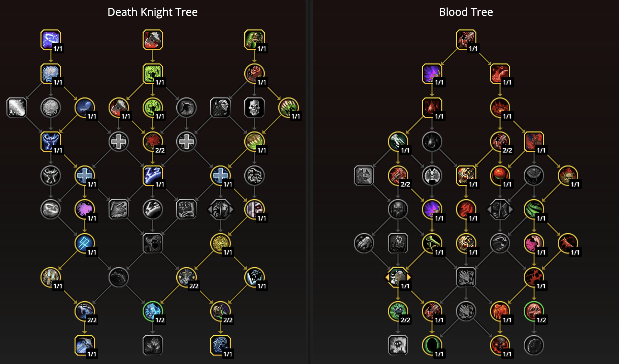The width and height of the screenshot is (619, 364).
Task: Select the unlearned gray gauntlet talent
Action: click(364, 243)
